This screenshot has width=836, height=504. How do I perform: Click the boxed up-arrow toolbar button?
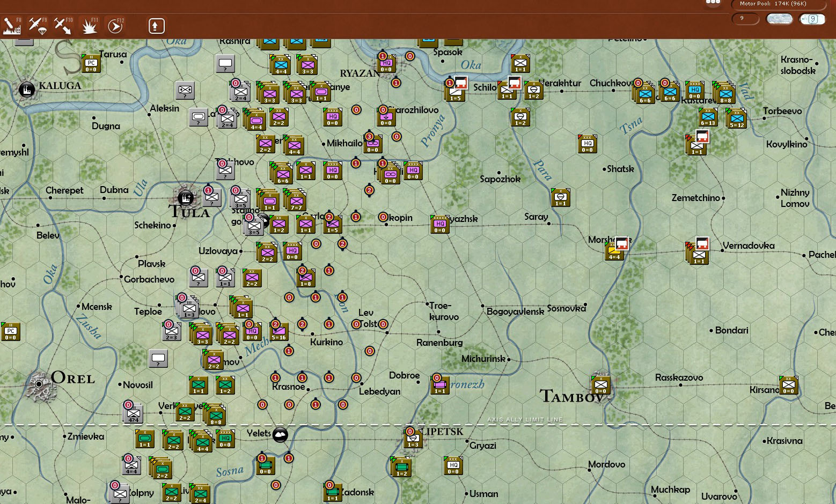156,26
